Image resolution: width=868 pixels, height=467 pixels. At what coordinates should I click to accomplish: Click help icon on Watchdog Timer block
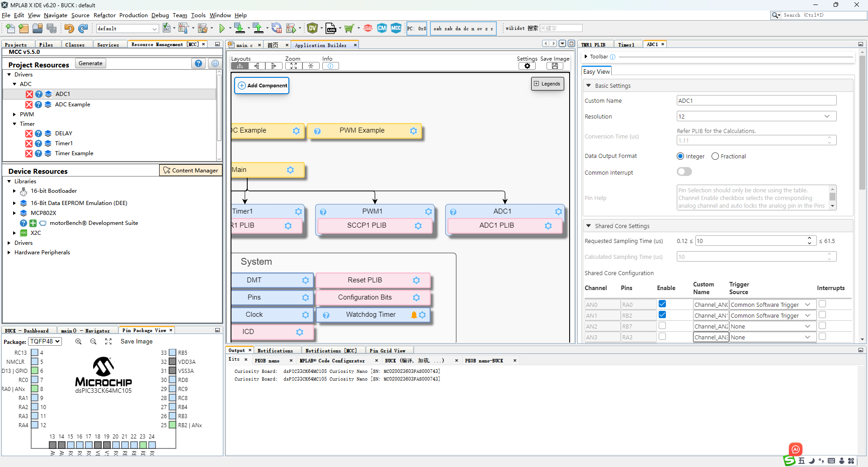coord(326,315)
